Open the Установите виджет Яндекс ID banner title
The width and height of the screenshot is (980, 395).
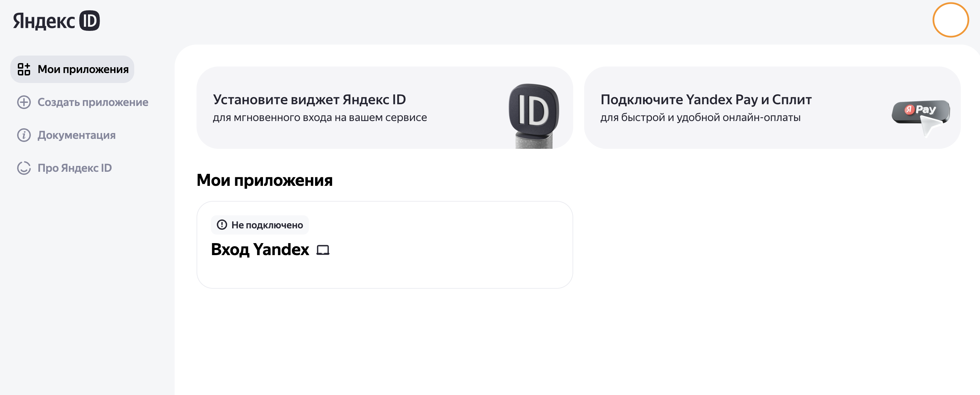tap(309, 99)
